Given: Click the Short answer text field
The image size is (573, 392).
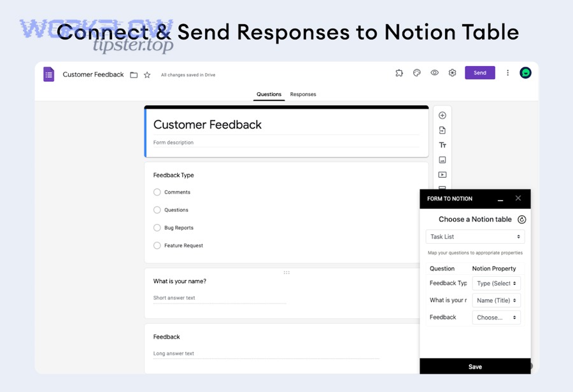Looking at the screenshot, I should point(219,298).
